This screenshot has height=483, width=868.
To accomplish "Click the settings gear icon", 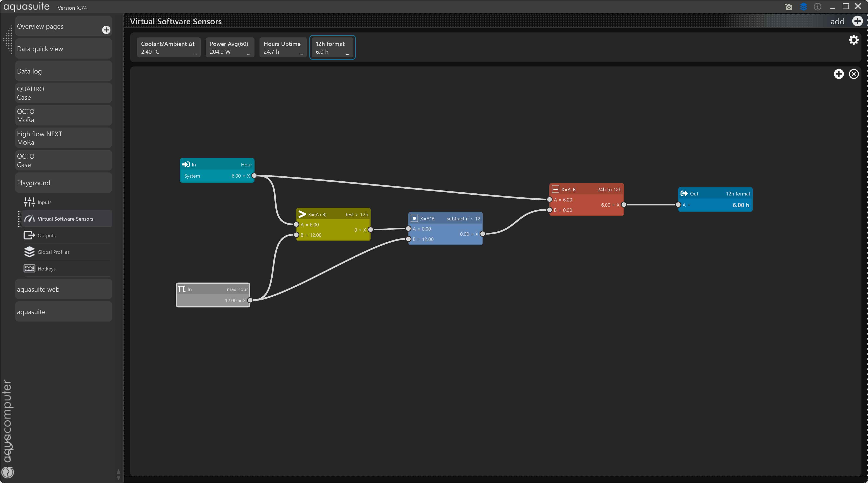I will 853,40.
